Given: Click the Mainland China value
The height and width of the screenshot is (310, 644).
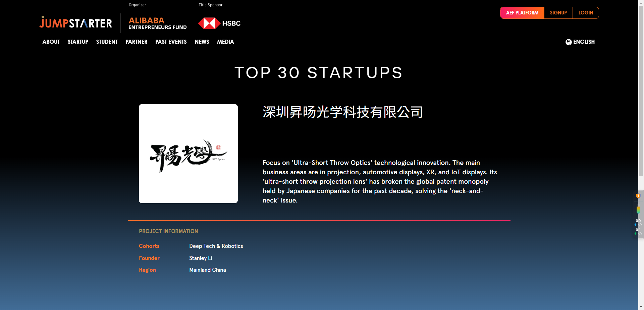Looking at the screenshot, I should tap(208, 270).
